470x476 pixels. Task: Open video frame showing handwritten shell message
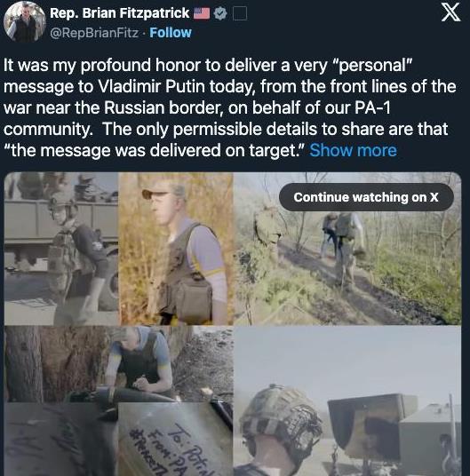pyautogui.click(x=176, y=440)
